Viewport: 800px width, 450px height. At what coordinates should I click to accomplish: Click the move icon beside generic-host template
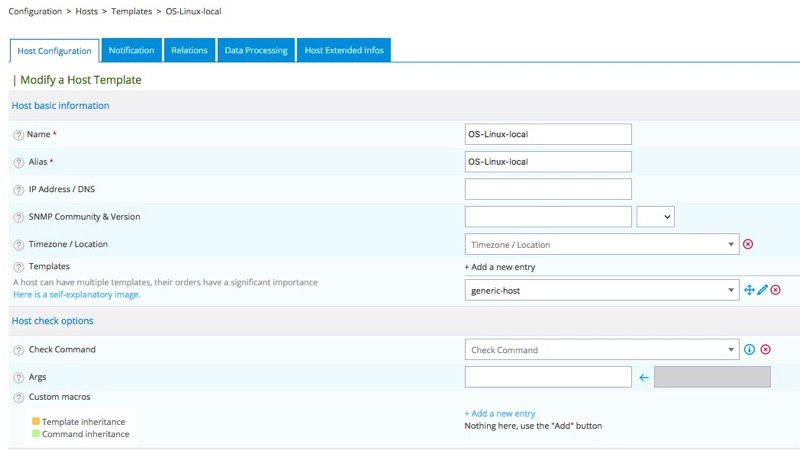pyautogui.click(x=749, y=290)
